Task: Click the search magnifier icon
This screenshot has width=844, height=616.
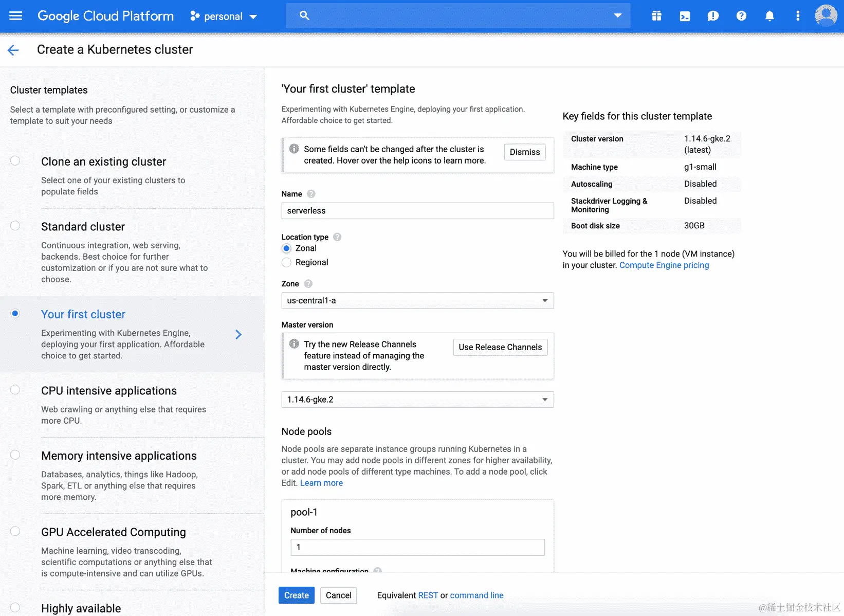Action: [x=304, y=16]
